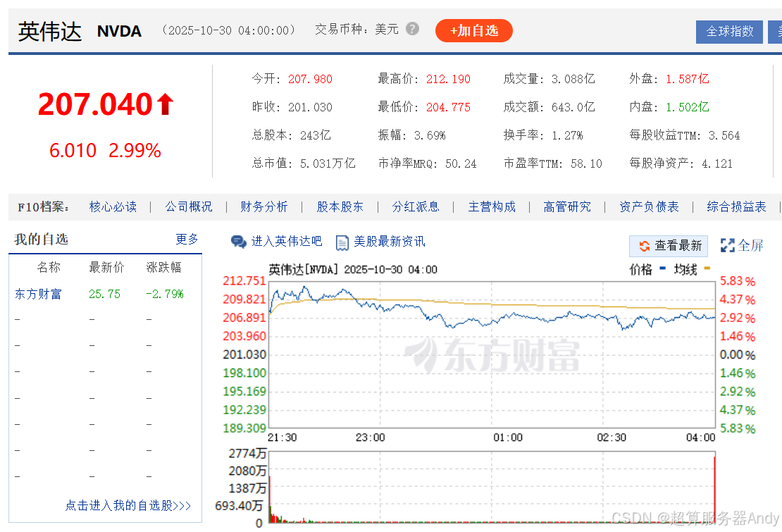Screen dimensions: 782x532
Task: Click the 01:00 time axis label
Action: coord(508,438)
